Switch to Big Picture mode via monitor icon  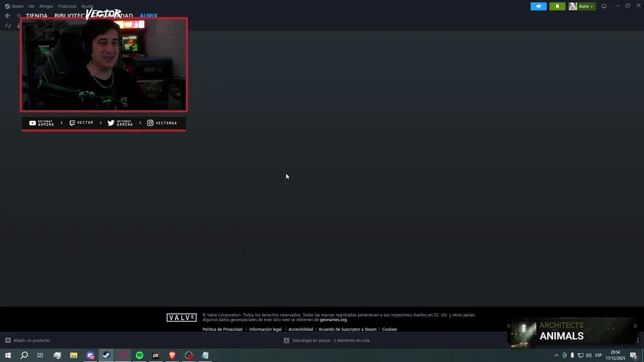[604, 6]
